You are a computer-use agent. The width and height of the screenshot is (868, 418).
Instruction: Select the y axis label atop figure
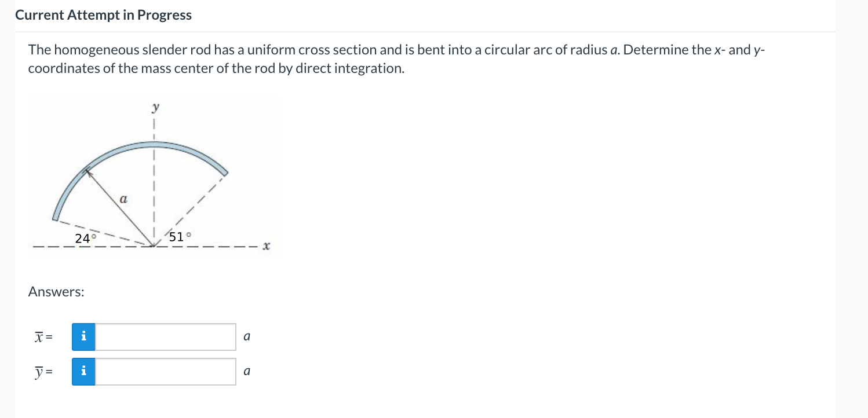[155, 108]
